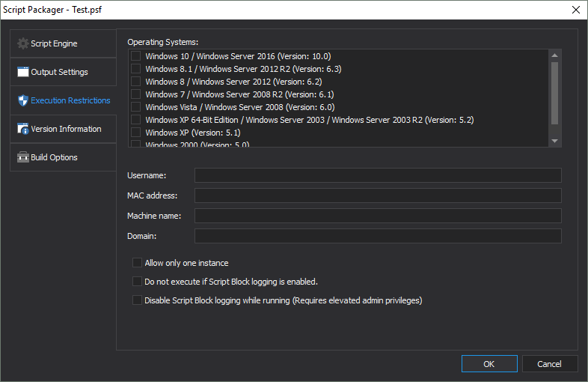Select the Domain text field
The image size is (588, 382).
378,236
